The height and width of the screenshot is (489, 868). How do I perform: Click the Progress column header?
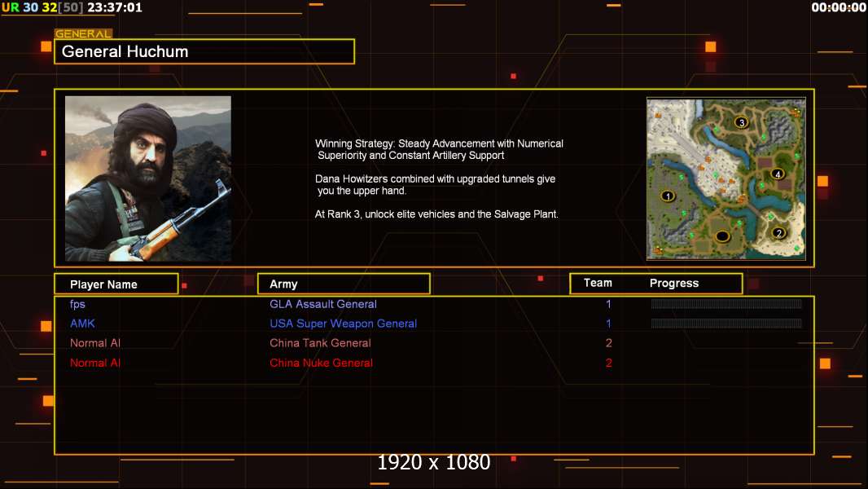[673, 283]
